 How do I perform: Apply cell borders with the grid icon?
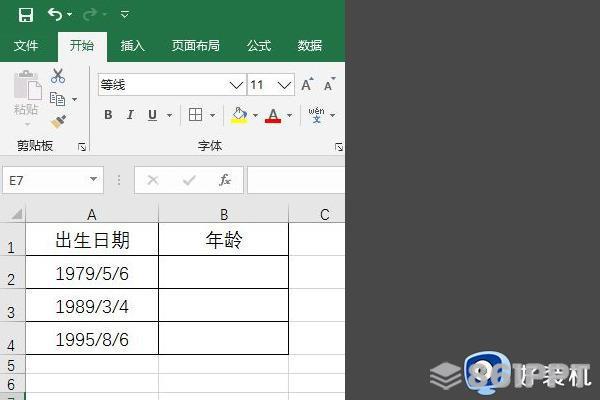196,114
